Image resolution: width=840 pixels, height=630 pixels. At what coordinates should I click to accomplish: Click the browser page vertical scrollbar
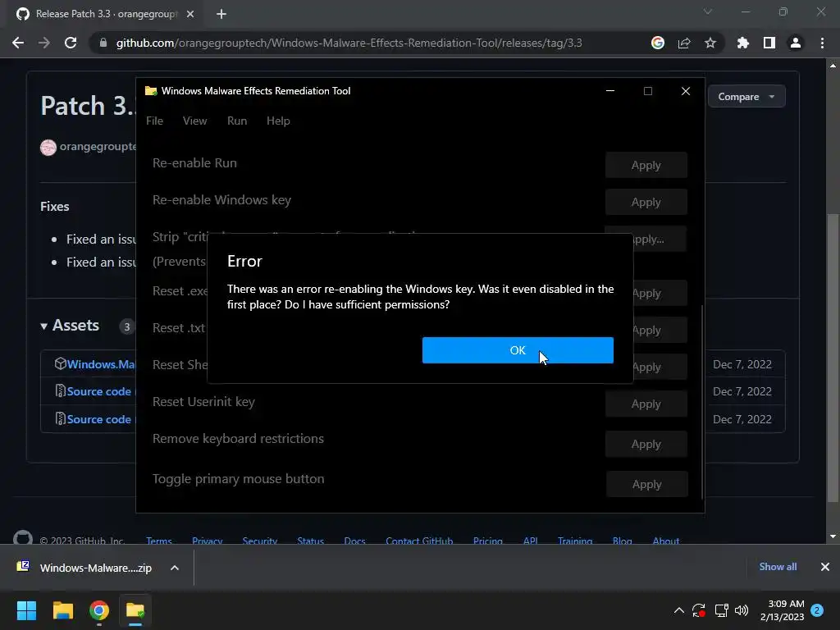tap(833, 358)
